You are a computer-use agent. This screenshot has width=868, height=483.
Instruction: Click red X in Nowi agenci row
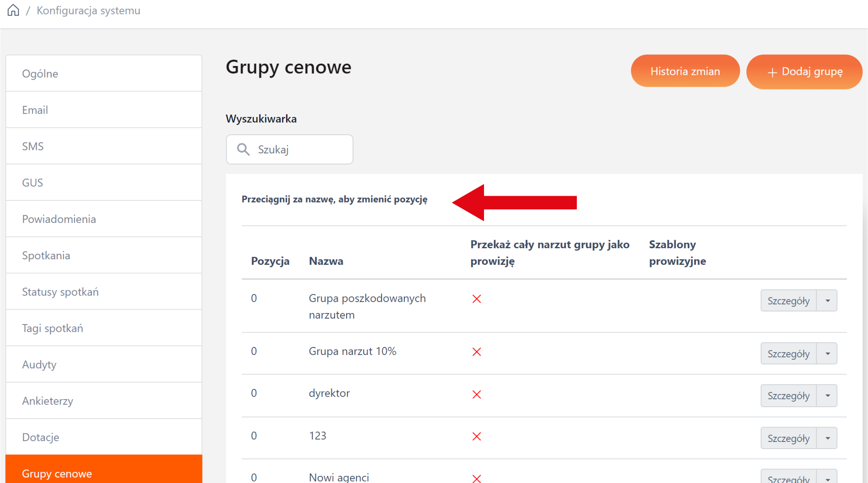tap(476, 478)
